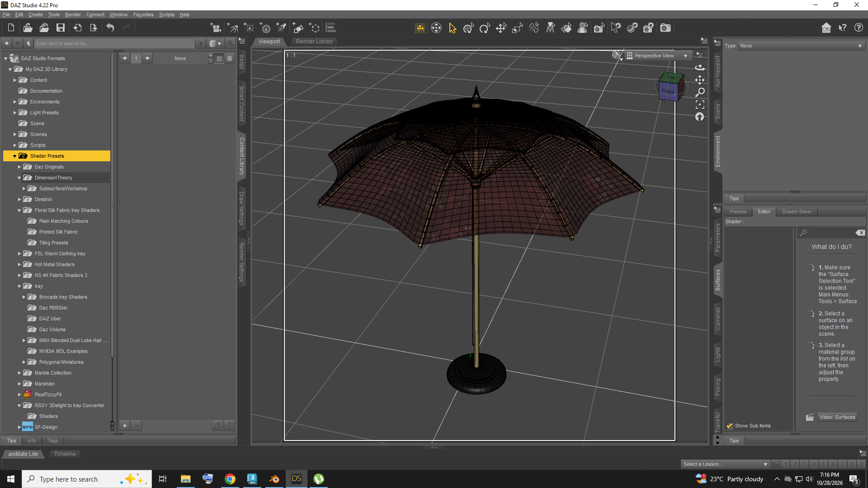Switch content view to list mode
The height and width of the screenshot is (488, 868).
click(230, 58)
